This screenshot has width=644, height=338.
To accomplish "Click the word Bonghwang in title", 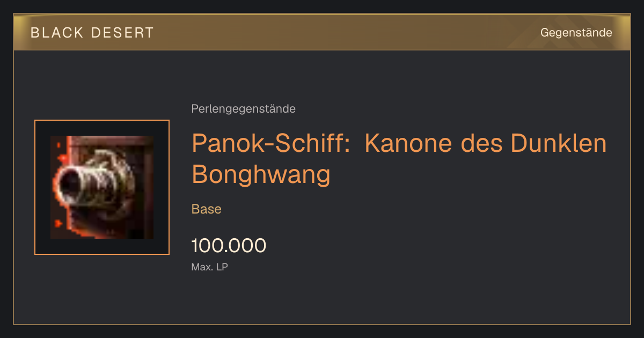I will tap(261, 174).
